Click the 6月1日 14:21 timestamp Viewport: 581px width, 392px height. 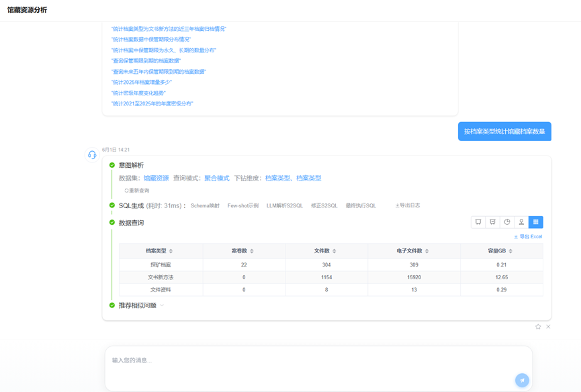[116, 150]
